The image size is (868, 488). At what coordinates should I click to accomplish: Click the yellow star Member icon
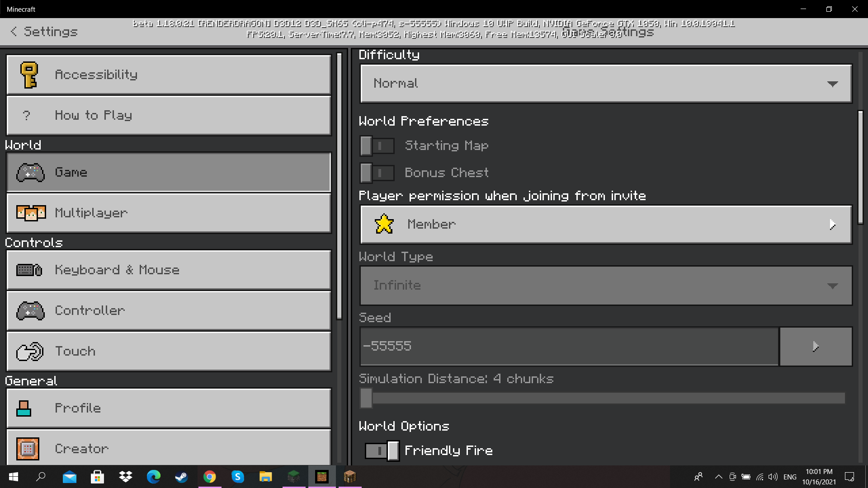[384, 224]
